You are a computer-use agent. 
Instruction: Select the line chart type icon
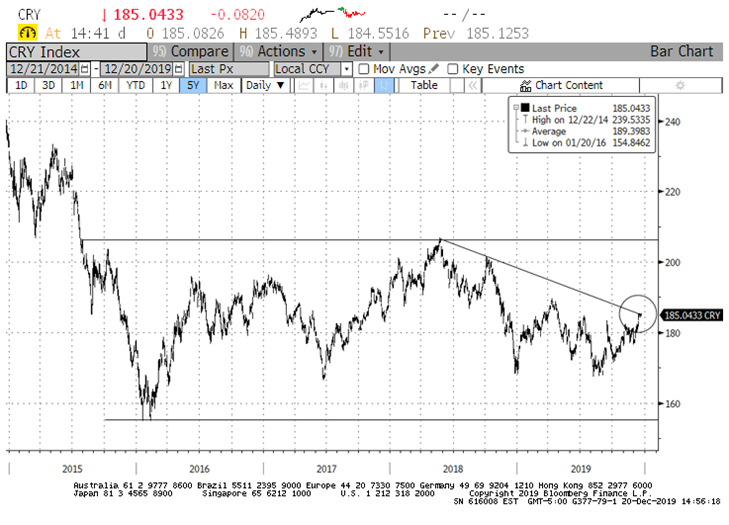tap(303, 86)
